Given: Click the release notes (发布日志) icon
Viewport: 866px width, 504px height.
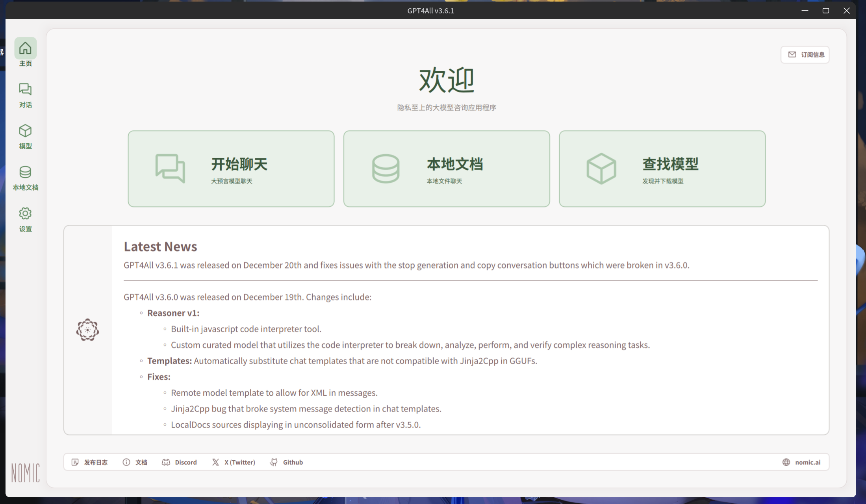Looking at the screenshot, I should 75,462.
